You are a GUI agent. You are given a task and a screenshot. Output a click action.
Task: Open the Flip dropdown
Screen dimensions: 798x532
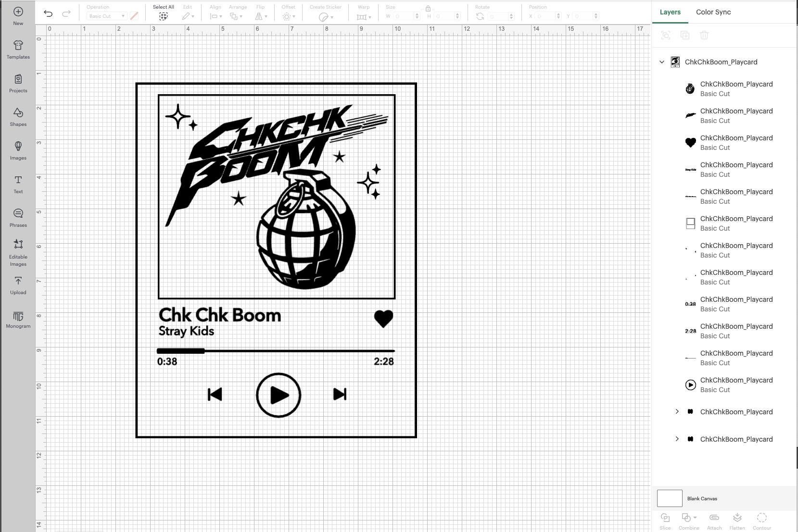click(x=261, y=16)
